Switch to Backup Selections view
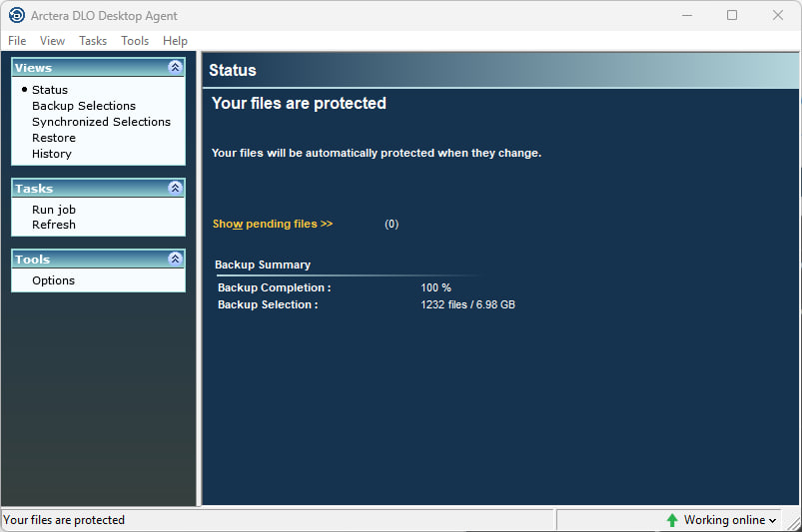This screenshot has width=802, height=532. click(x=84, y=106)
